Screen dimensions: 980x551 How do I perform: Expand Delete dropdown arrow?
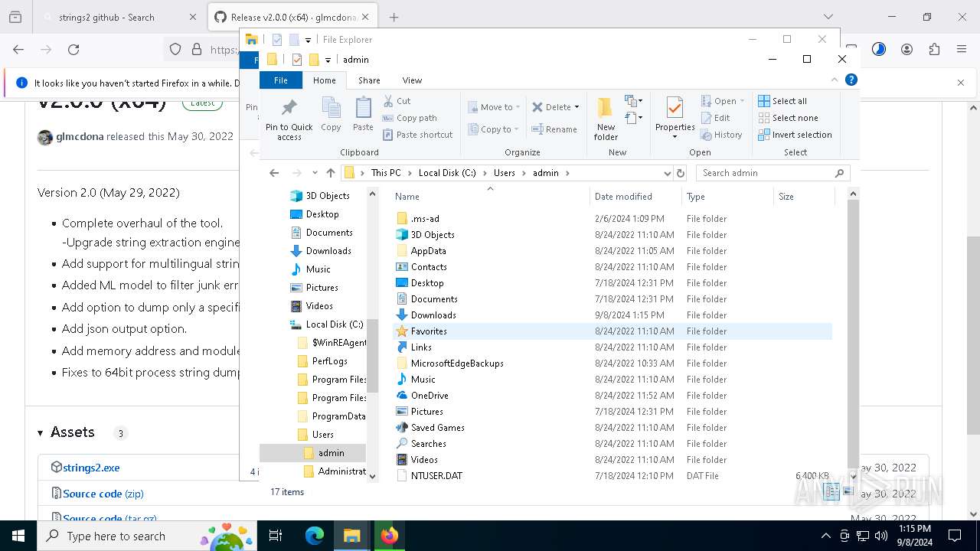(x=577, y=107)
